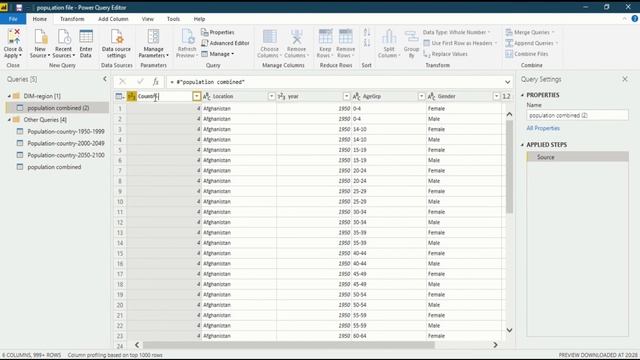This screenshot has height=360, width=640.
Task: Expand the formula bar chevron
Action: tap(507, 82)
